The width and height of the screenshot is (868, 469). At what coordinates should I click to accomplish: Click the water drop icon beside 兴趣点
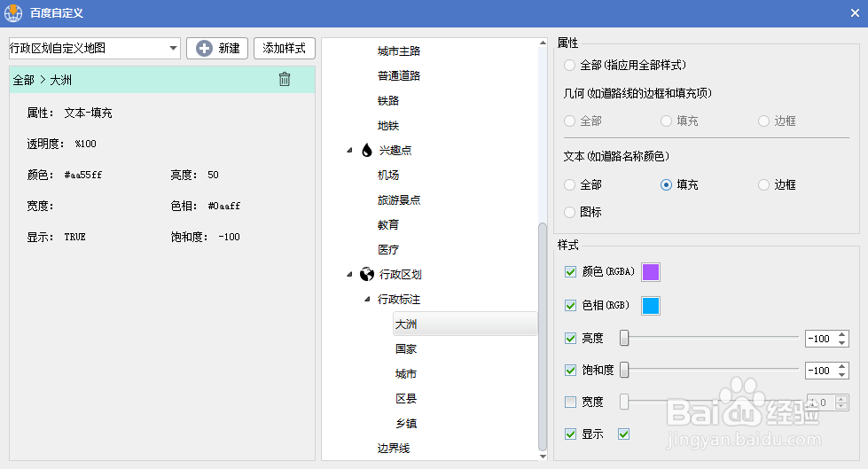pos(366,150)
